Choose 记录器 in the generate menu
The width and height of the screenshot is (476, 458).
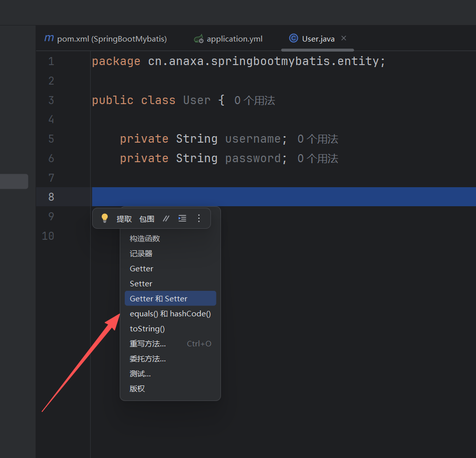141,254
